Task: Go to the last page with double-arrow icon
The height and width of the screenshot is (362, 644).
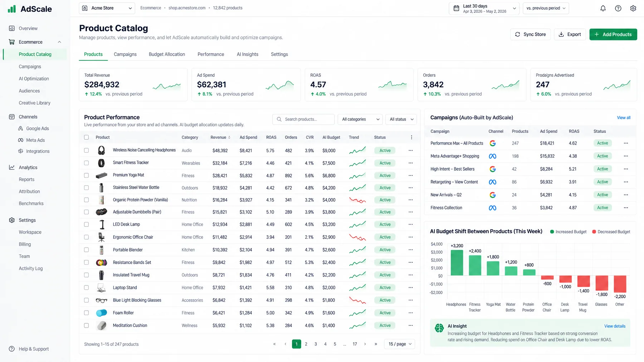Action: coord(376,344)
